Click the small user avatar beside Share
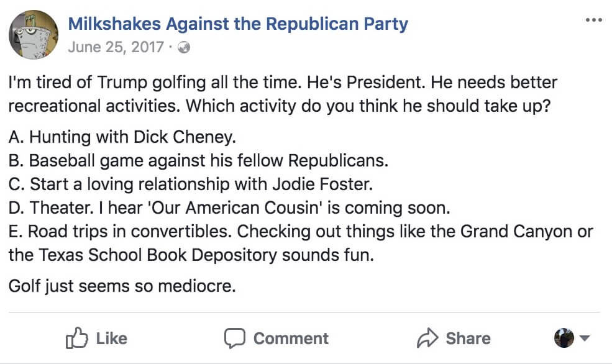The width and height of the screenshot is (612, 364). [564, 338]
